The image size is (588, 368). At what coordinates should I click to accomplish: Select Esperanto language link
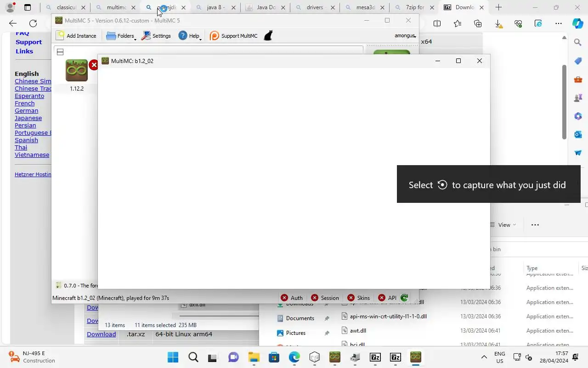[29, 96]
